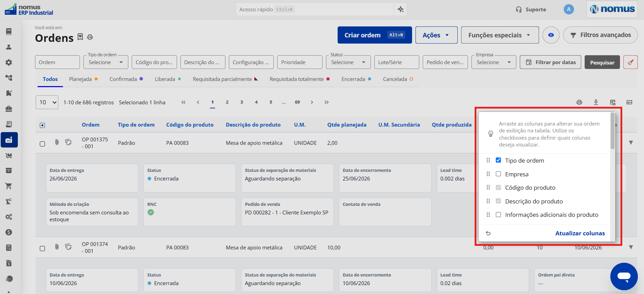Select the Planejada status tab
Screen dimensions: 644x294
point(83,79)
